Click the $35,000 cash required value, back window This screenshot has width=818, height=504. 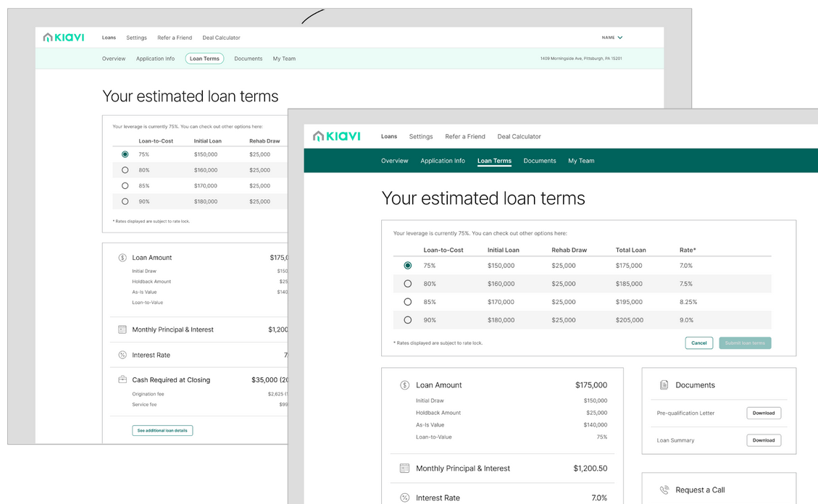[x=270, y=379]
